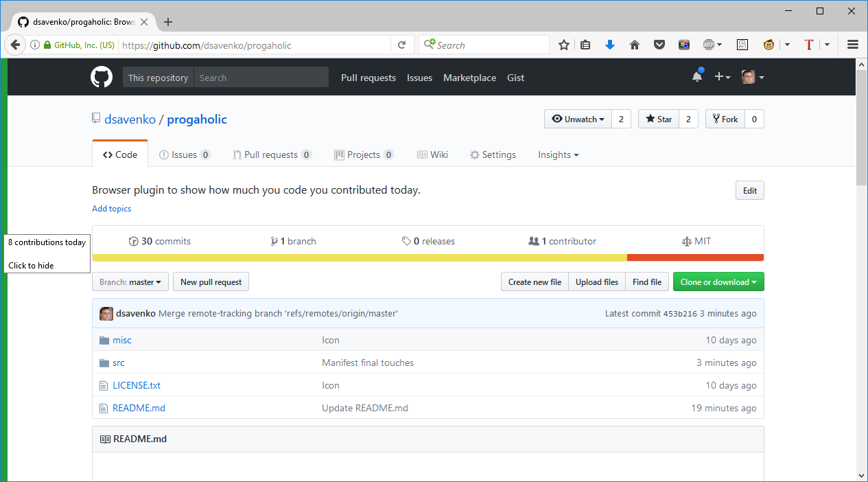Viewport: 868px width, 482px height.
Task: Click Upload files
Action: tap(597, 282)
